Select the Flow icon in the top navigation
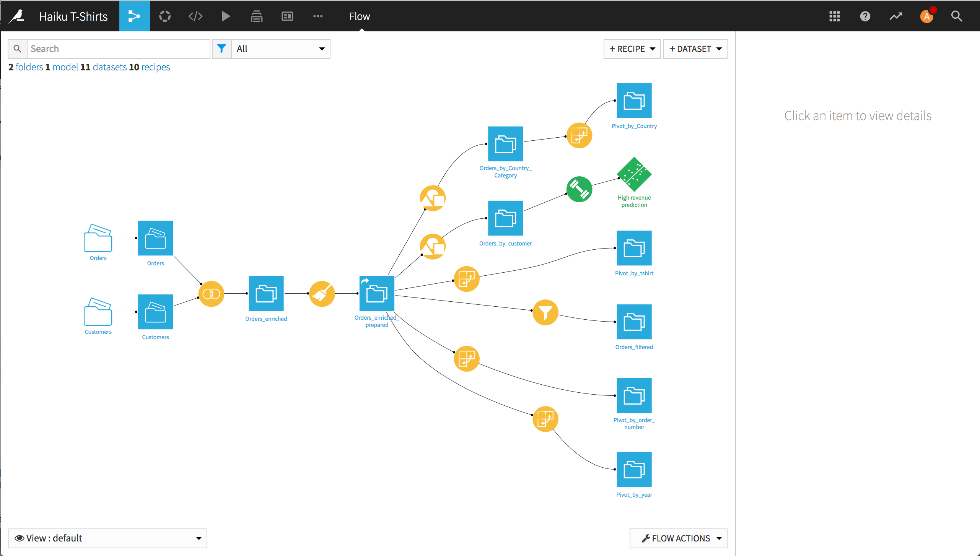Image resolution: width=980 pixels, height=556 pixels. click(x=134, y=16)
